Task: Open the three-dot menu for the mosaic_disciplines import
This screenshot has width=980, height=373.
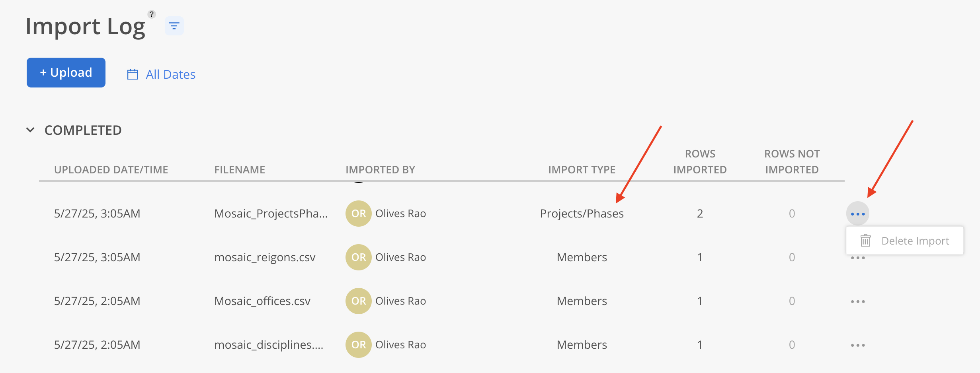Action: click(857, 345)
